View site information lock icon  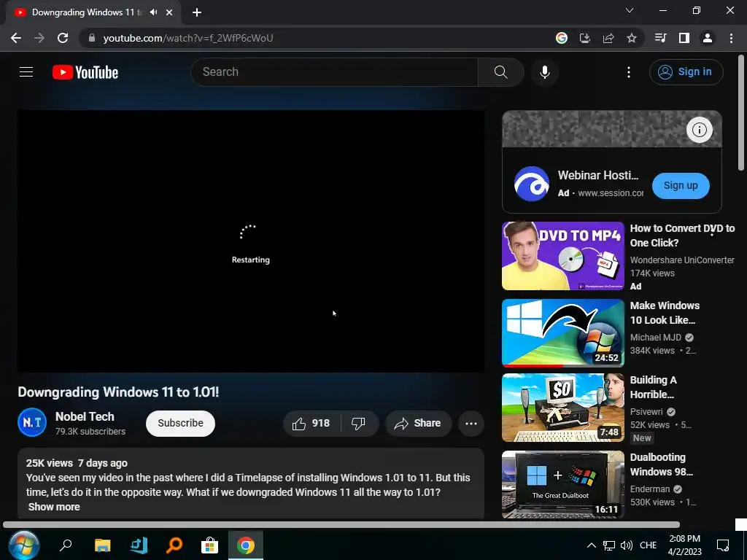pyautogui.click(x=92, y=38)
